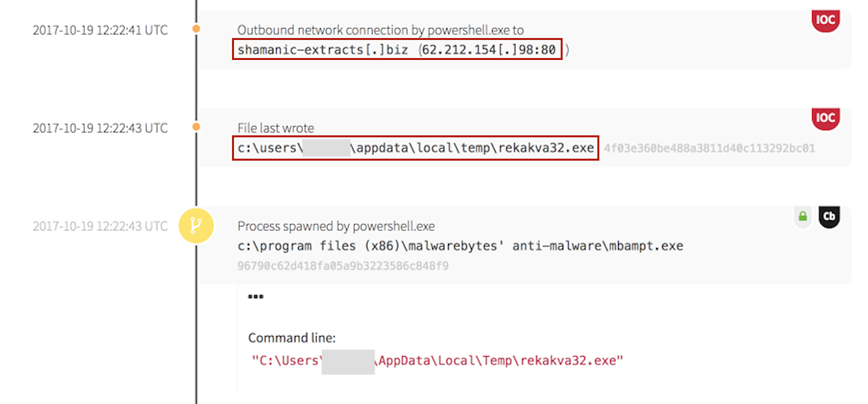Open the rekakva32.exe path under File last wrote
This screenshot has height=404, width=868.
click(415, 148)
